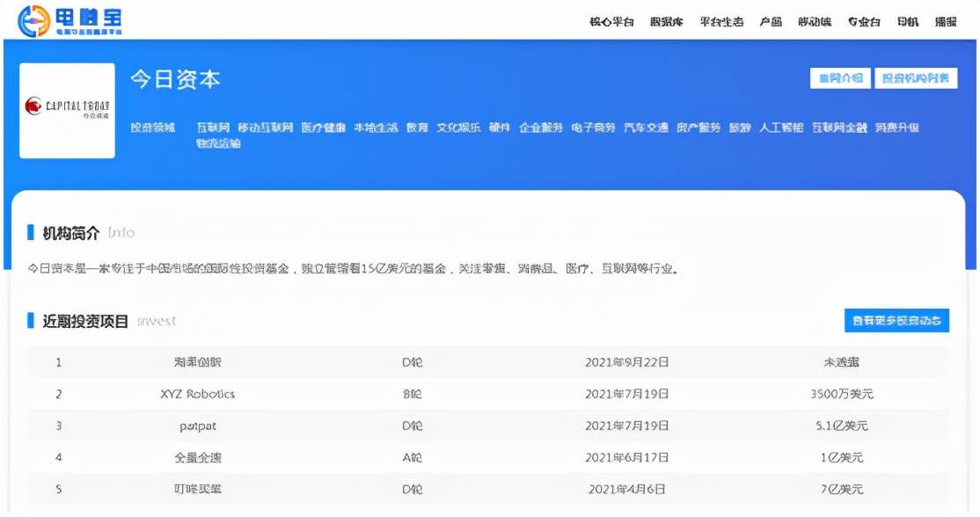Click the 查看更多投资动态 button
The height and width of the screenshot is (517, 980).
(x=896, y=320)
